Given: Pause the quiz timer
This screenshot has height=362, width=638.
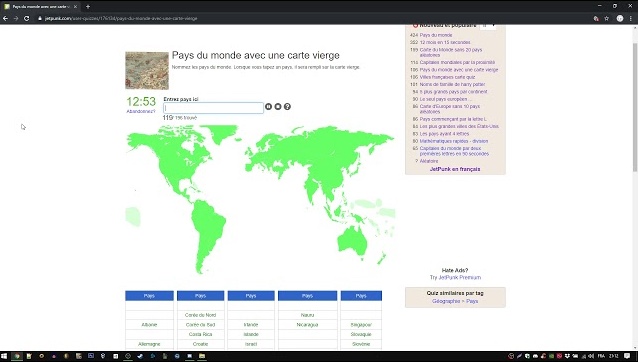Looking at the screenshot, I should (x=269, y=107).
